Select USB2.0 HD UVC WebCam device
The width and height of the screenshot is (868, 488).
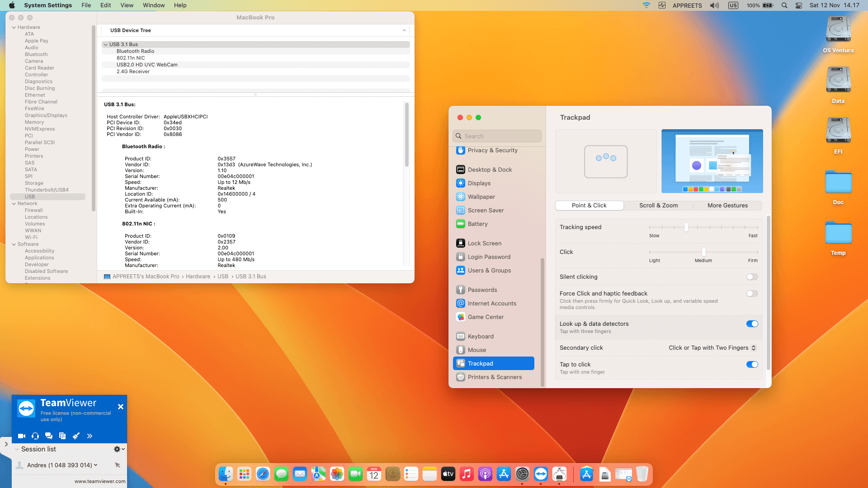[x=256, y=65]
